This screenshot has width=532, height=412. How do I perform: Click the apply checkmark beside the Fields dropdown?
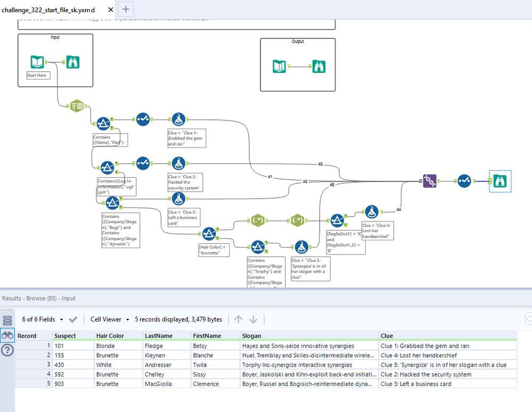(x=73, y=319)
